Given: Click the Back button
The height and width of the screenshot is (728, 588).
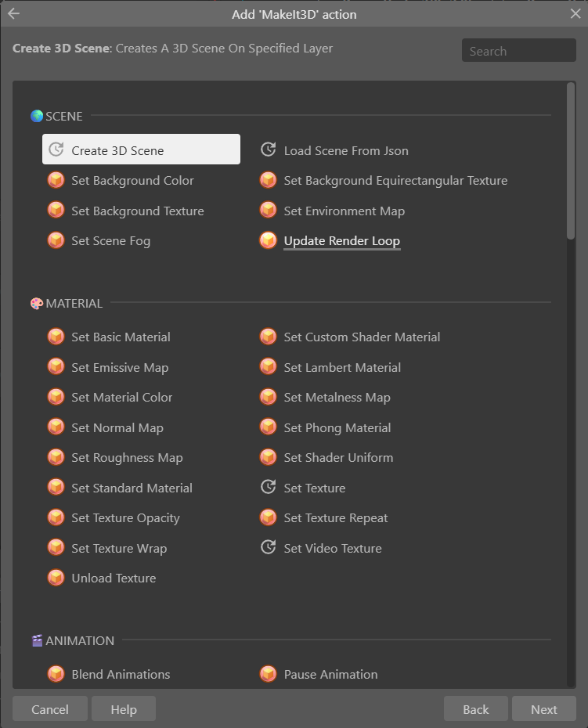Looking at the screenshot, I should [475, 709].
